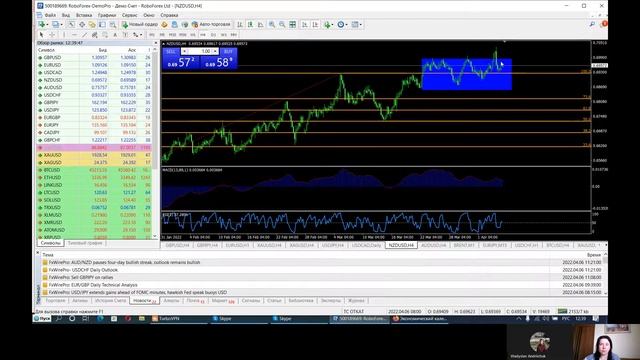
Task: Switch to the M1 timeframe button
Action: click(x=151, y=35)
